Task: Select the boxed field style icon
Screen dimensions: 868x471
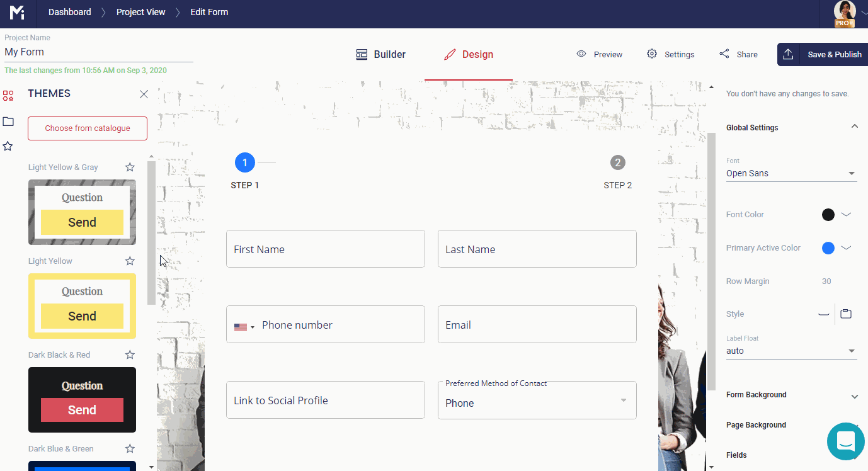Action: coord(846,314)
